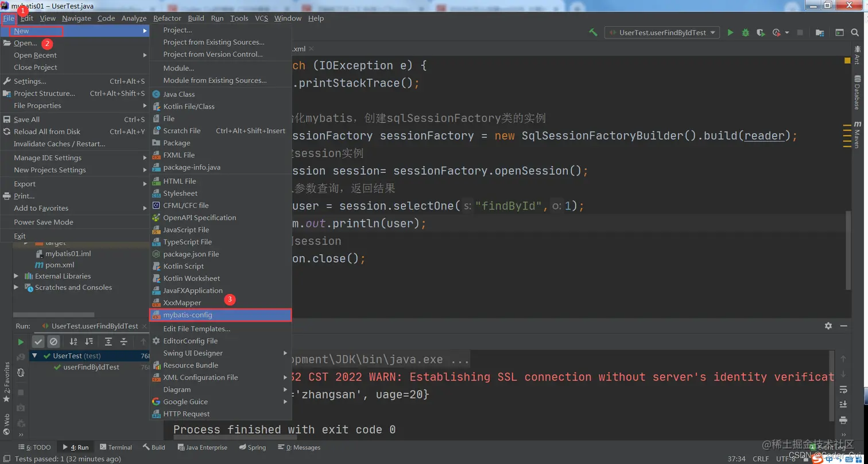Toggle Scroll to End in console
This screenshot has height=464, width=868.
tap(844, 404)
